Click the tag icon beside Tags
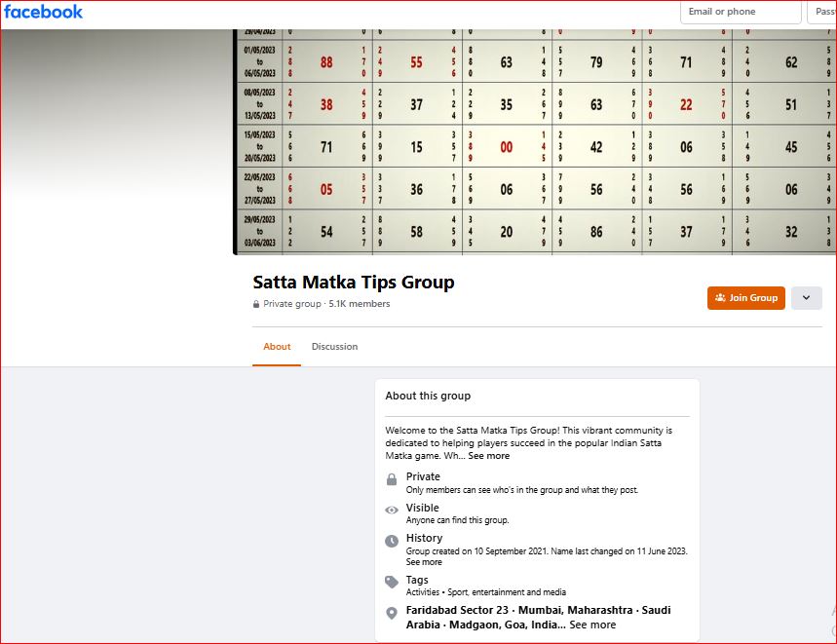 (391, 581)
